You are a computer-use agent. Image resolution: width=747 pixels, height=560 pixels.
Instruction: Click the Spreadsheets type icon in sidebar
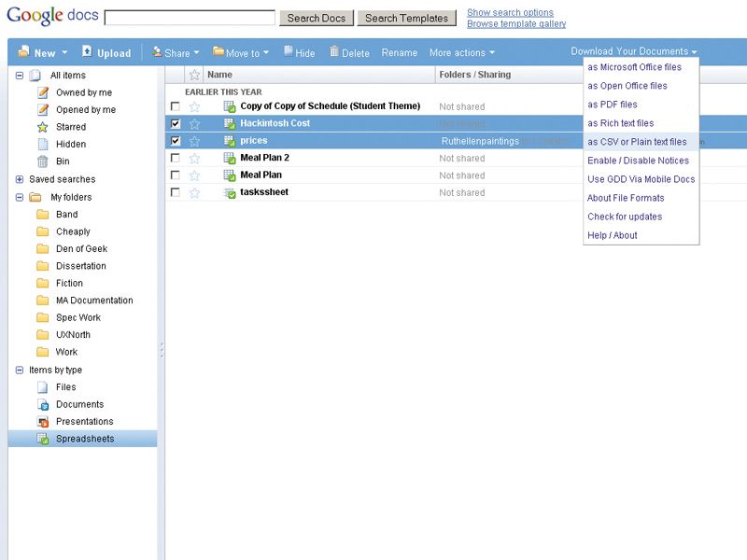(x=43, y=439)
